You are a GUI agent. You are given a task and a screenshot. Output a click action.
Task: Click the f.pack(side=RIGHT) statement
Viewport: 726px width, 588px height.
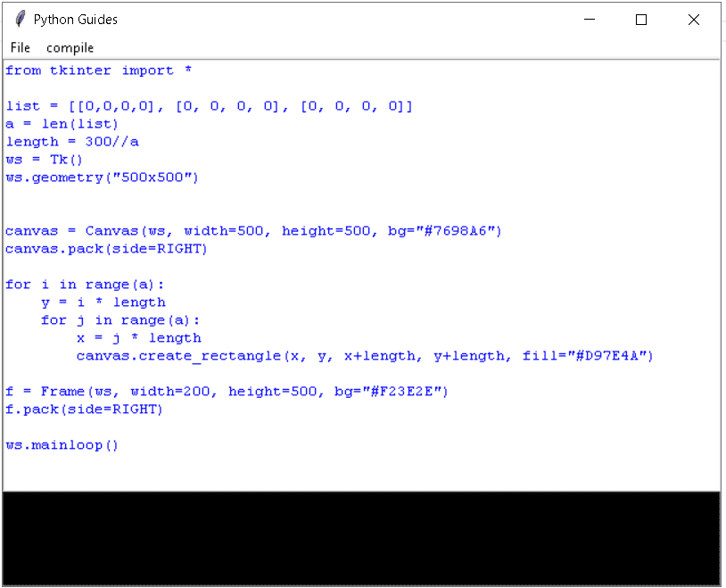pyautogui.click(x=85, y=409)
